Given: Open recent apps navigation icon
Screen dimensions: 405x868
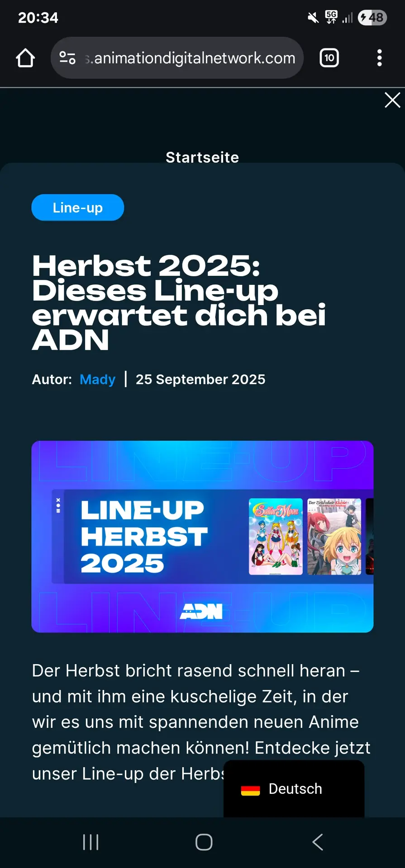Looking at the screenshot, I should [91, 842].
